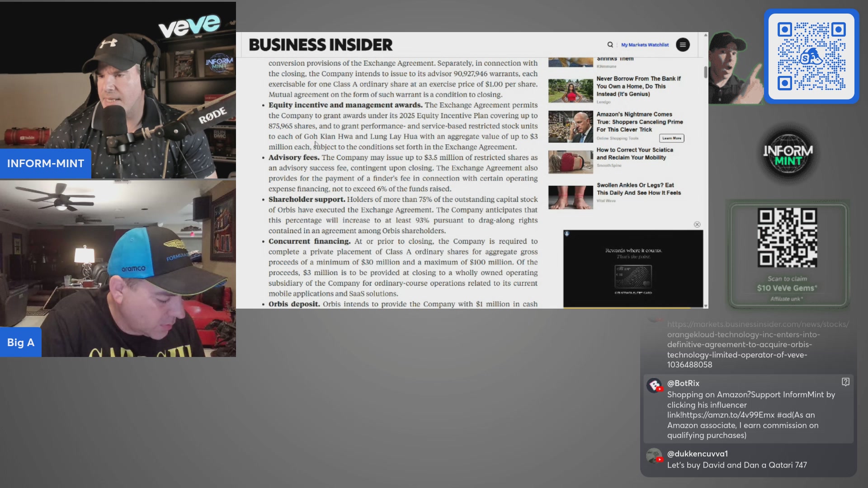Viewport: 868px width, 488px height.
Task: Click the BotRix avatar icon
Action: [x=654, y=385]
